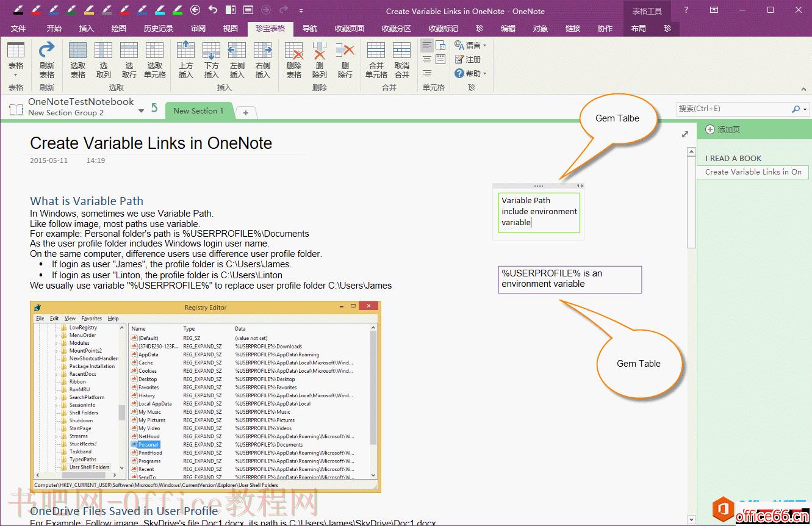812x526 pixels.
Task: Click the What is Variable Path heading
Action: (x=87, y=201)
